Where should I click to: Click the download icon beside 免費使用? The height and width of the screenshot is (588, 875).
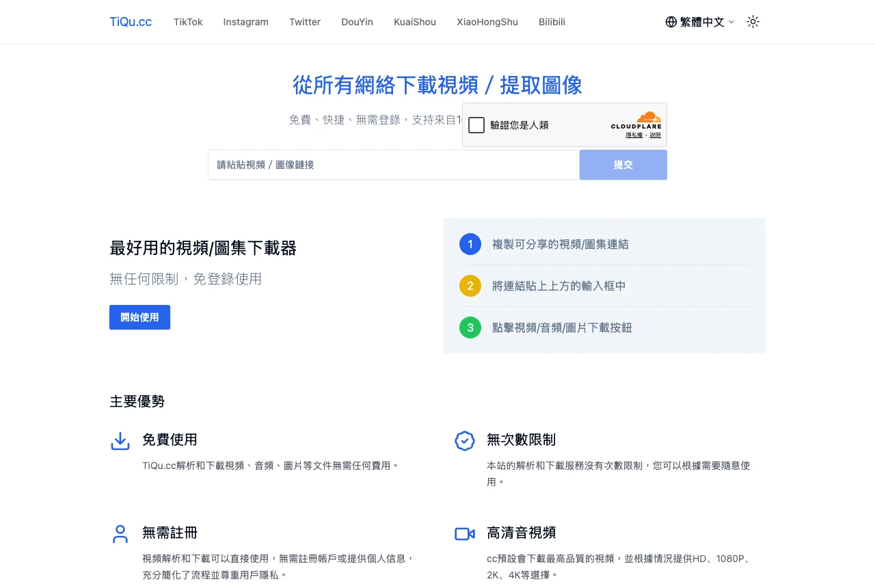coord(120,441)
